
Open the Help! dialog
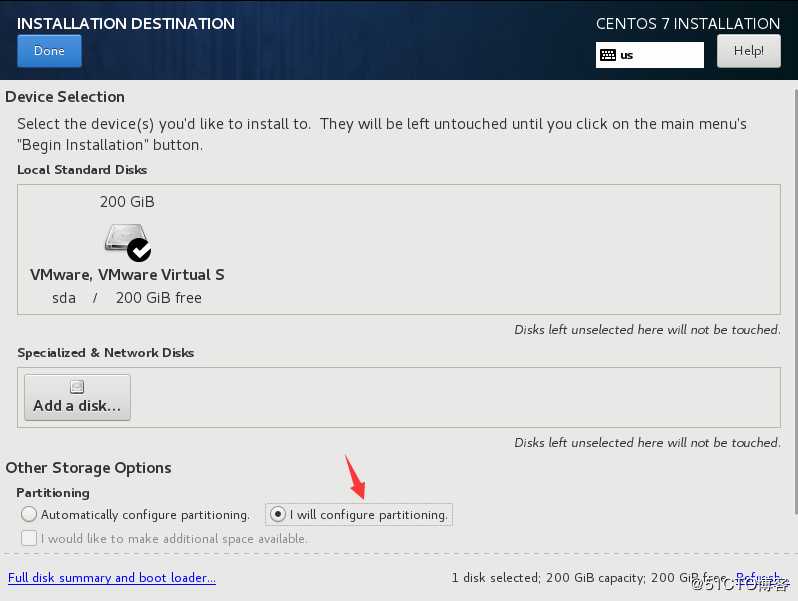pos(749,51)
